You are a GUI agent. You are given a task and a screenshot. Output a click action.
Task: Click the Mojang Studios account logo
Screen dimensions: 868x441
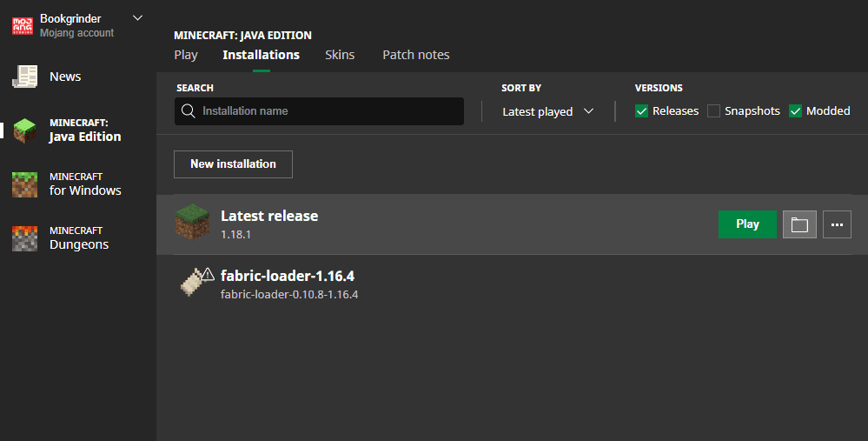click(x=23, y=25)
